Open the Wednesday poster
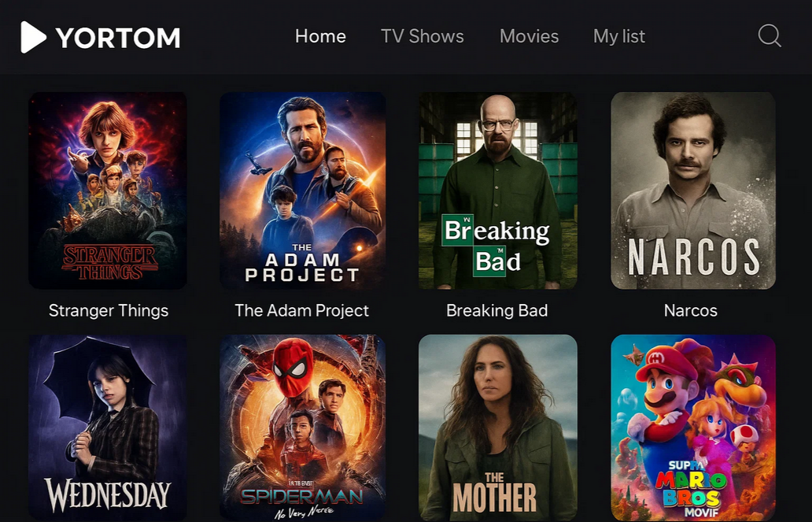This screenshot has height=522, width=812. [108, 428]
